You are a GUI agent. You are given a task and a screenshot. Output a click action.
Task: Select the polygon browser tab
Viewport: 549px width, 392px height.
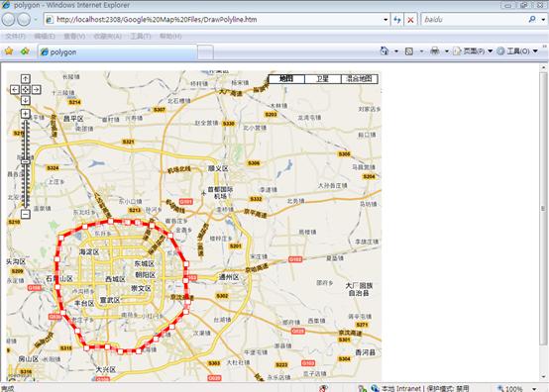117,52
